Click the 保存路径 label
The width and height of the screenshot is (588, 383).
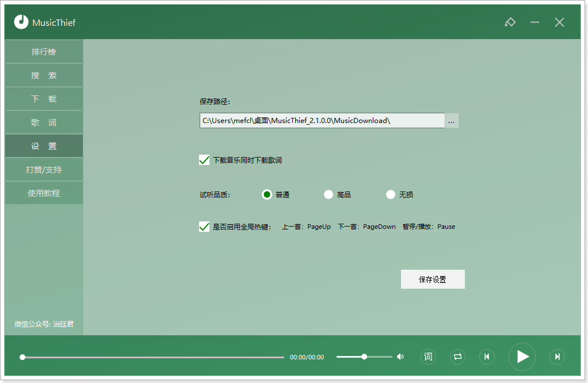click(x=215, y=101)
